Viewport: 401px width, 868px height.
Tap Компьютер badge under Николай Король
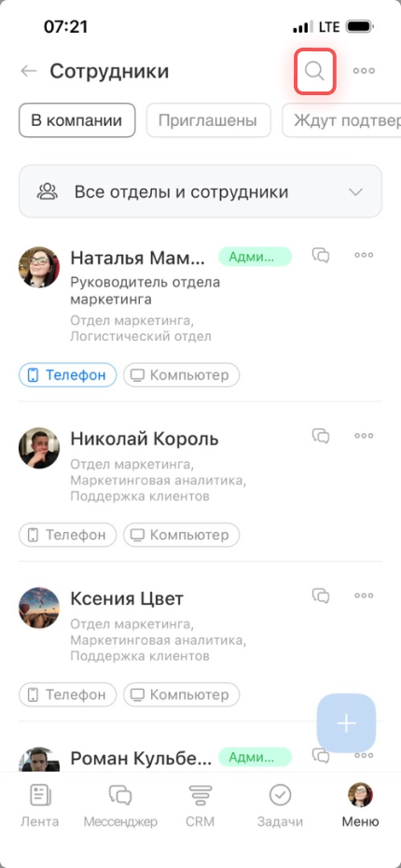click(182, 536)
